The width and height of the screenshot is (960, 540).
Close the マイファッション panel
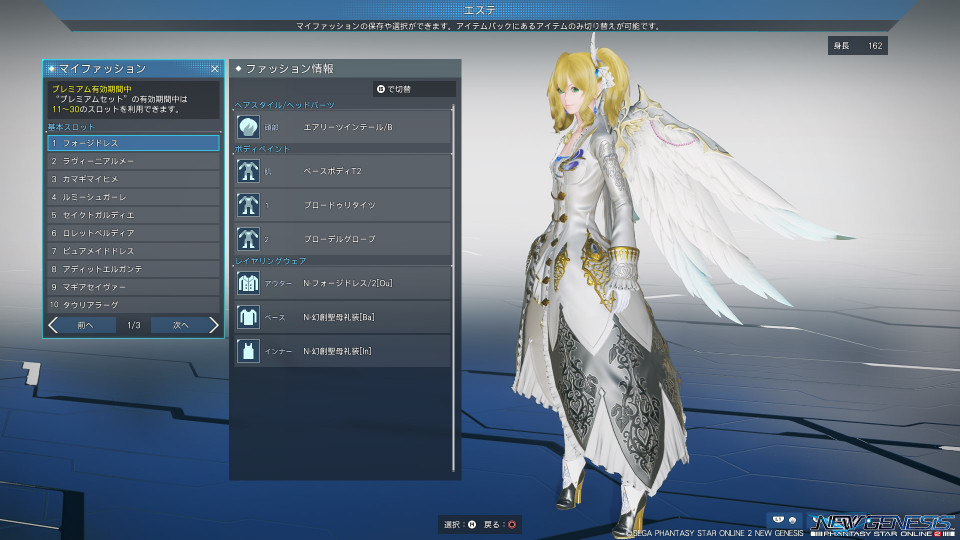point(215,69)
